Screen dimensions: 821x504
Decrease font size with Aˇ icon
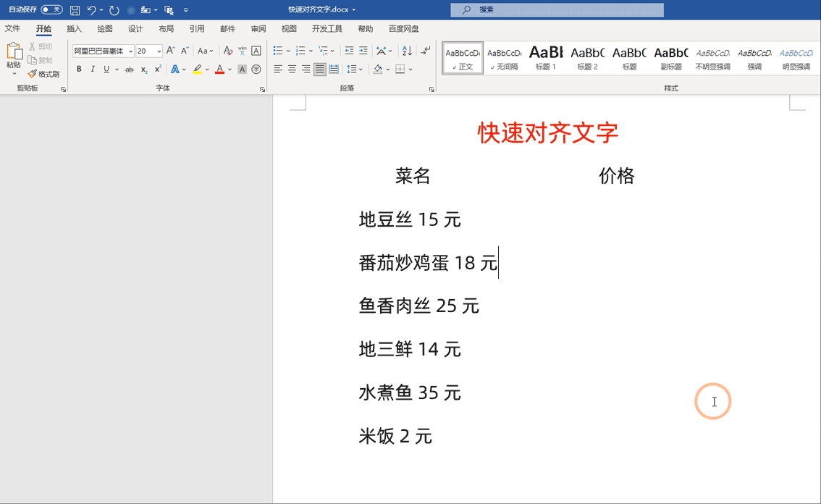(x=185, y=51)
